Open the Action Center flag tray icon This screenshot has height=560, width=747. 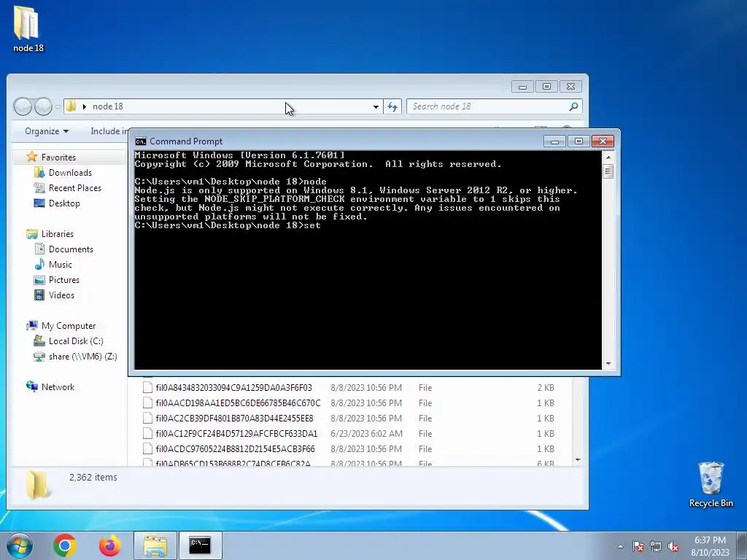638,546
